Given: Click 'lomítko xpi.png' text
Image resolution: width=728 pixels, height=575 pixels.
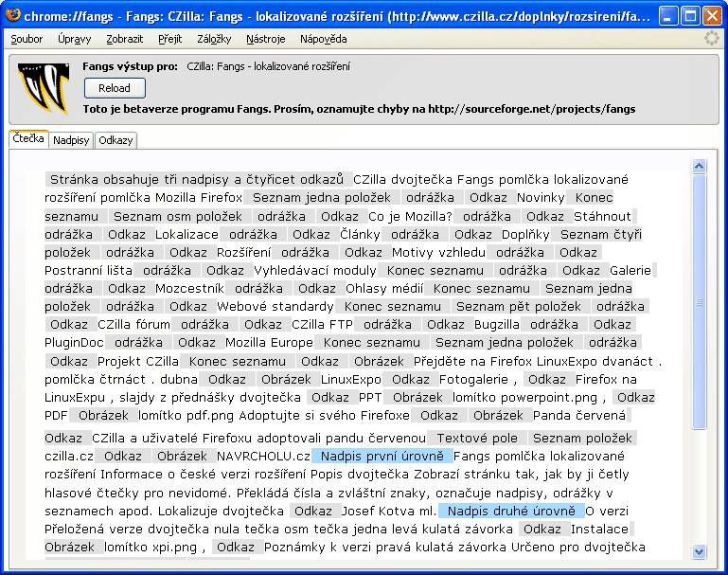Looking at the screenshot, I should 151,548.
